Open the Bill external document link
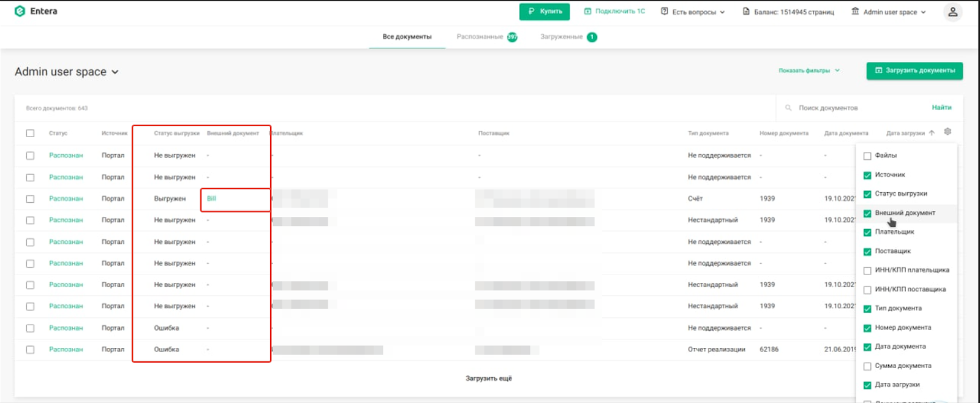 pos(211,198)
